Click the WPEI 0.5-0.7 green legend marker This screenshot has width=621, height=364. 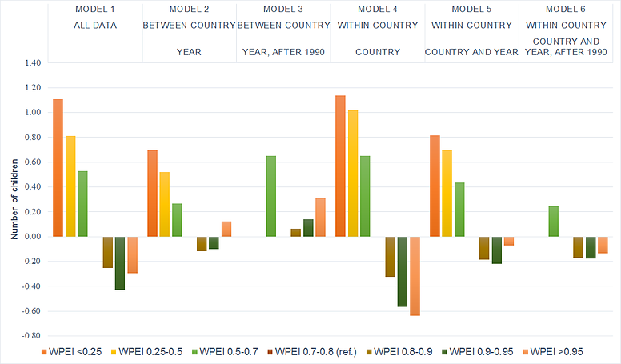point(194,352)
